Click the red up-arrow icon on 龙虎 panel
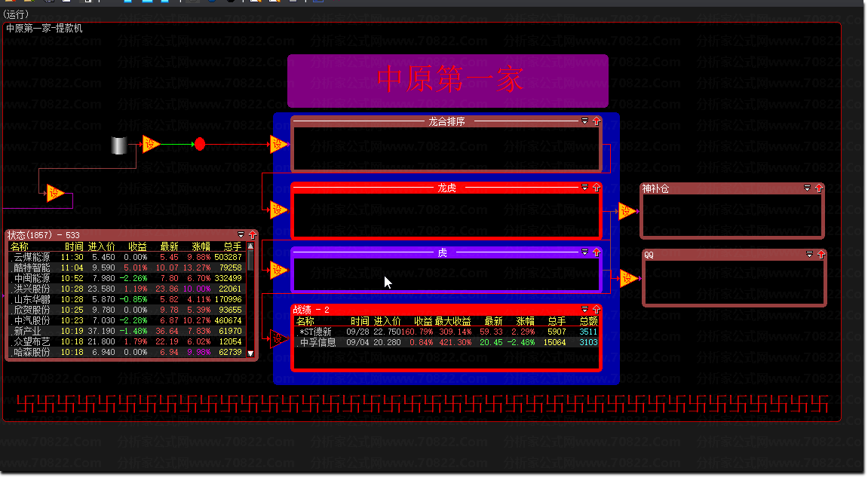The width and height of the screenshot is (868, 477). (597, 188)
